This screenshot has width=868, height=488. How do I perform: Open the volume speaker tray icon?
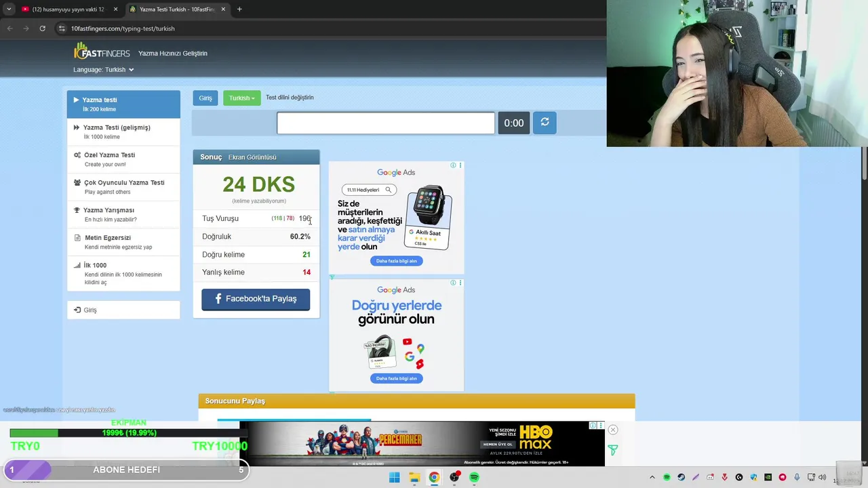tap(822, 477)
